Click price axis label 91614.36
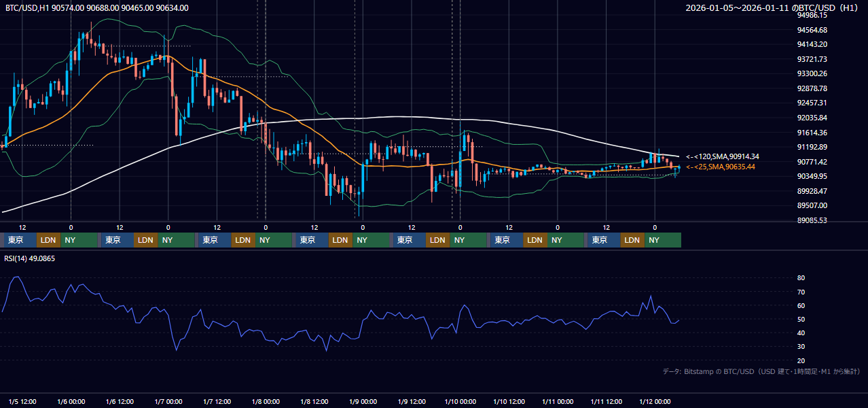Image resolution: width=868 pixels, height=408 pixels. [812, 133]
